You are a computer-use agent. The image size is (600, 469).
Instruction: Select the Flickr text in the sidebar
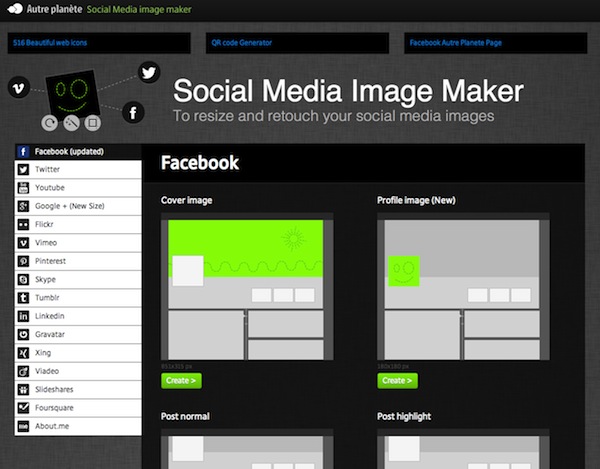(x=44, y=225)
